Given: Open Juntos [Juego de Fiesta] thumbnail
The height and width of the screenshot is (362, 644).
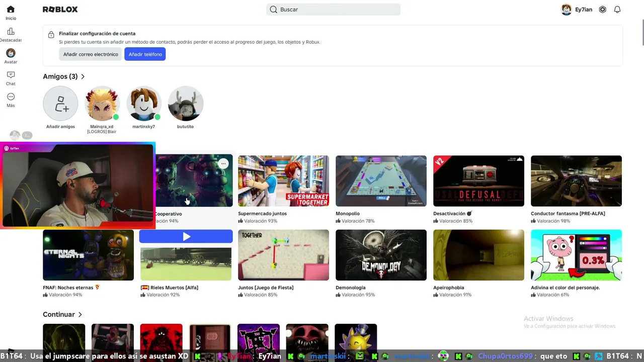Looking at the screenshot, I should point(284,255).
